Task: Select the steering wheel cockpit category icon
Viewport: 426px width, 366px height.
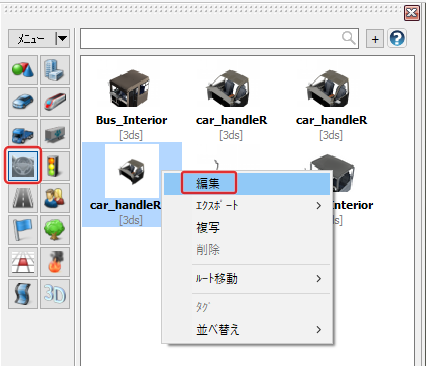Action: (x=23, y=166)
